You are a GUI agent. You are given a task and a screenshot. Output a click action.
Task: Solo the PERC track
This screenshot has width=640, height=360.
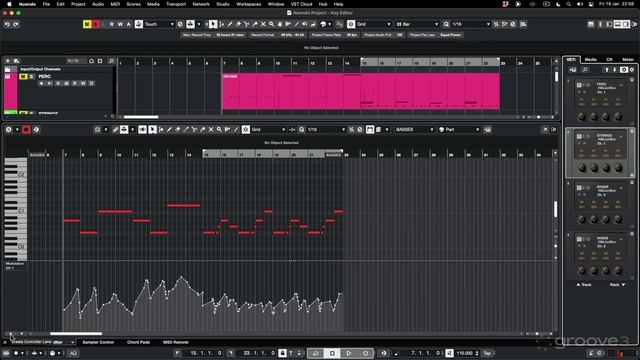click(31, 77)
